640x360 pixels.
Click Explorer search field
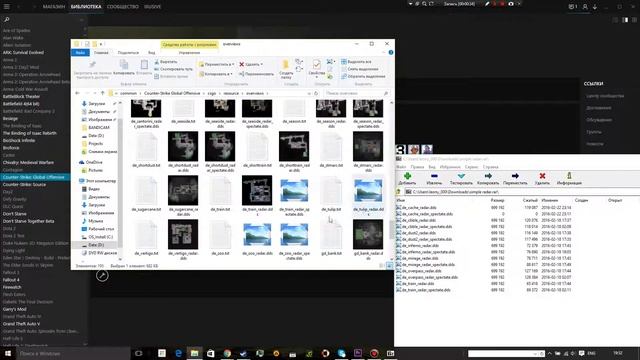click(x=356, y=93)
